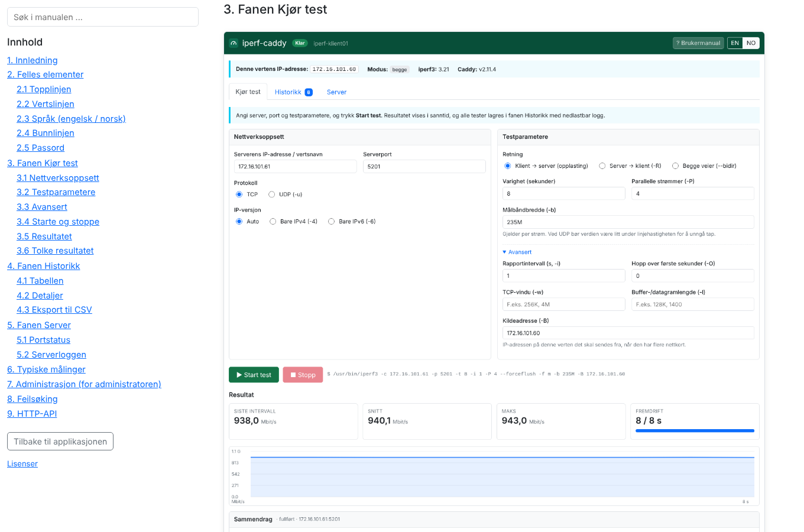Open the Kjør test tab
Image resolution: width=804 pixels, height=532 pixels.
[x=248, y=92]
